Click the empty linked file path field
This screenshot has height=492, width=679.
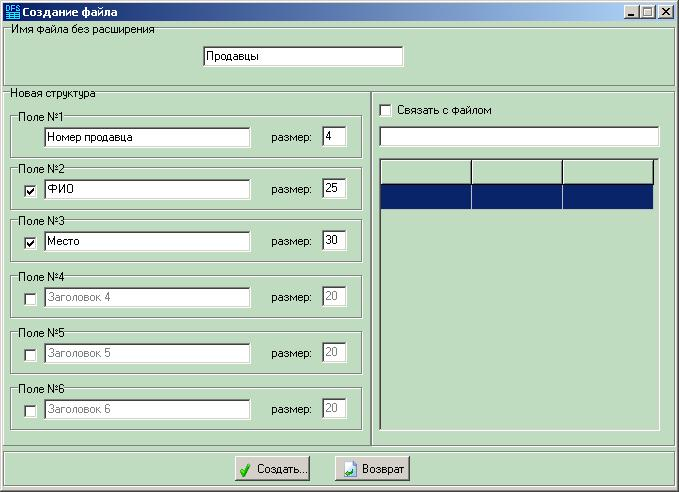click(519, 137)
